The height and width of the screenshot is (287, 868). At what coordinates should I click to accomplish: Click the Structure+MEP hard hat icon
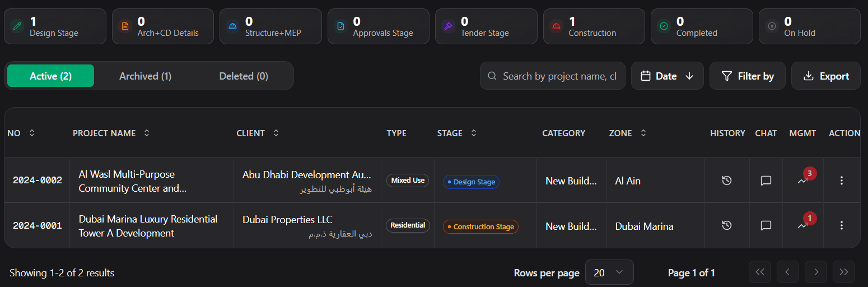coord(232,26)
